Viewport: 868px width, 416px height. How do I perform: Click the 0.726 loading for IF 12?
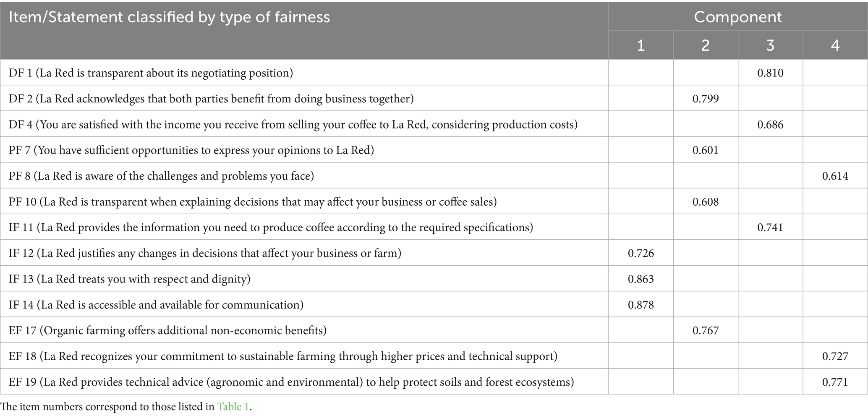641,253
